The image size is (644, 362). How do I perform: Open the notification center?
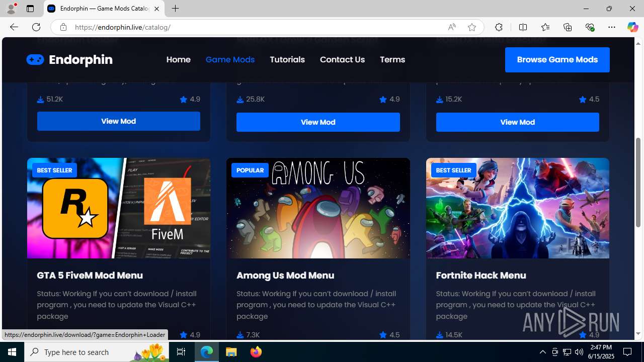628,352
